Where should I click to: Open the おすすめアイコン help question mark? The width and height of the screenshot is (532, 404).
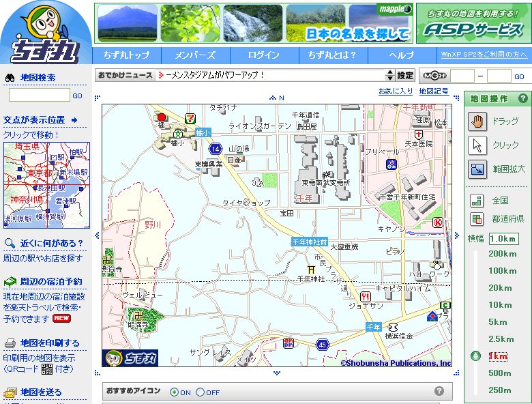[439, 391]
